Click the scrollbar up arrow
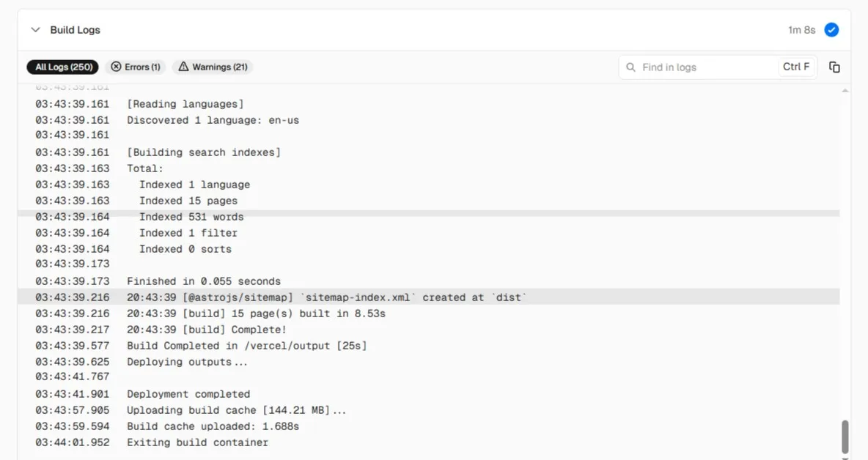Viewport: 868px width, 460px height. [845, 90]
